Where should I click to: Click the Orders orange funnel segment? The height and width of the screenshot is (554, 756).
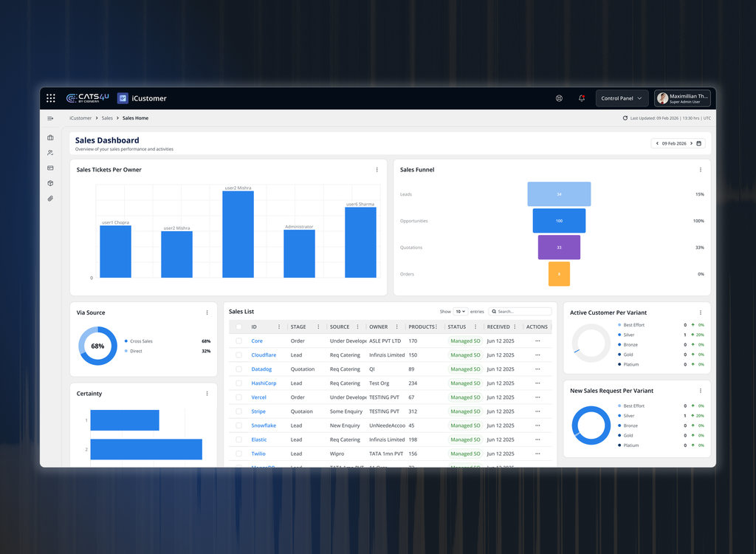point(559,273)
